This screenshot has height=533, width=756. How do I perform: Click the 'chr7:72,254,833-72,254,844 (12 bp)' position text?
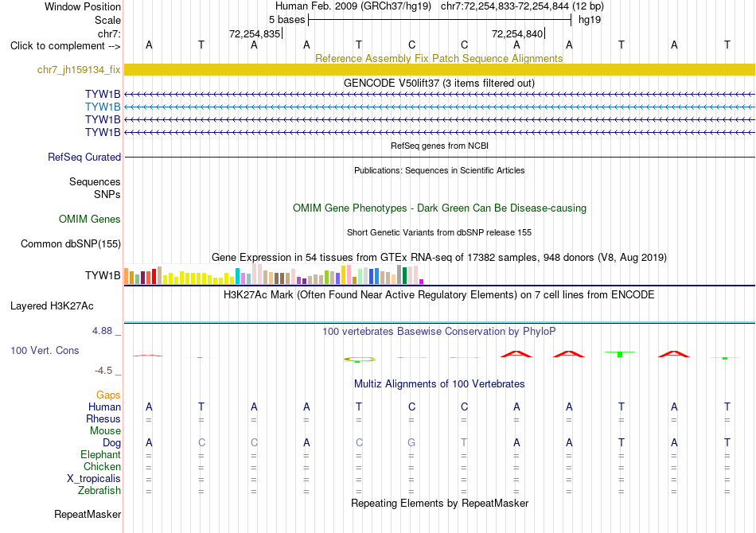[x=522, y=6]
